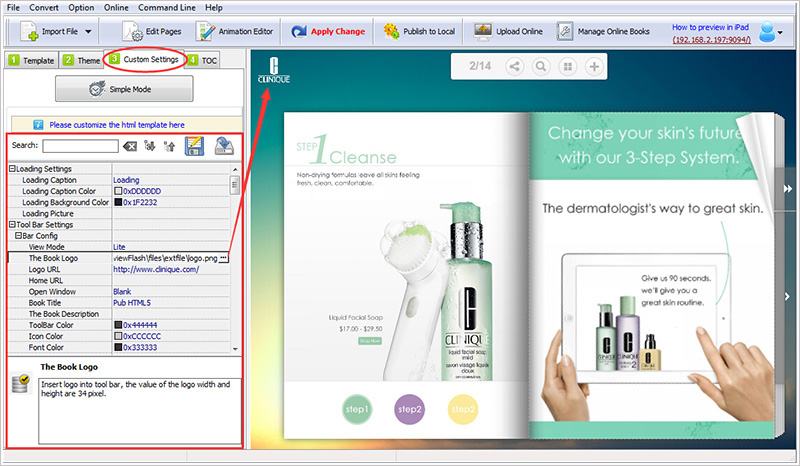800x466 pixels.
Task: Open the Convert menu
Action: (x=44, y=8)
